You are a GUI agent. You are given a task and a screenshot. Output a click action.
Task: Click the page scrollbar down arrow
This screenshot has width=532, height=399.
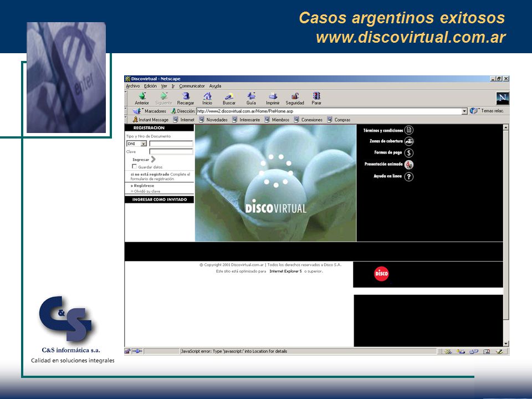tap(506, 344)
